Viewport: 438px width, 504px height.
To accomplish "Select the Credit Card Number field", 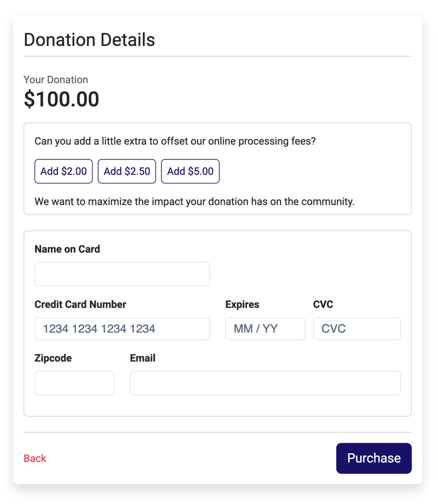I will click(122, 329).
